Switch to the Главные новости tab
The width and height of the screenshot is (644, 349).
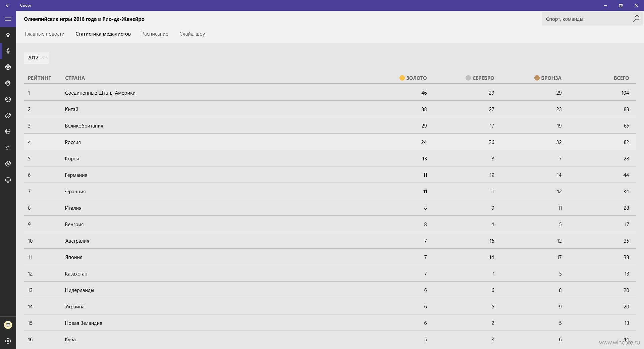pos(45,34)
